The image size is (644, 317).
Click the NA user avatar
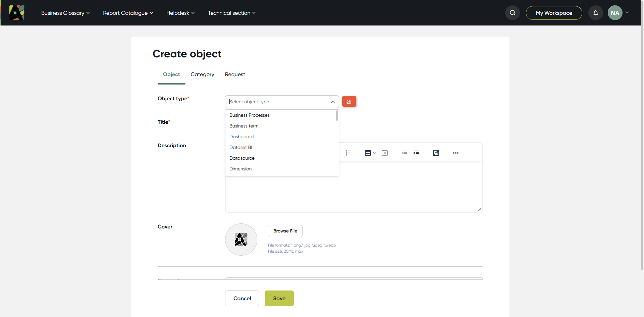pos(615,13)
